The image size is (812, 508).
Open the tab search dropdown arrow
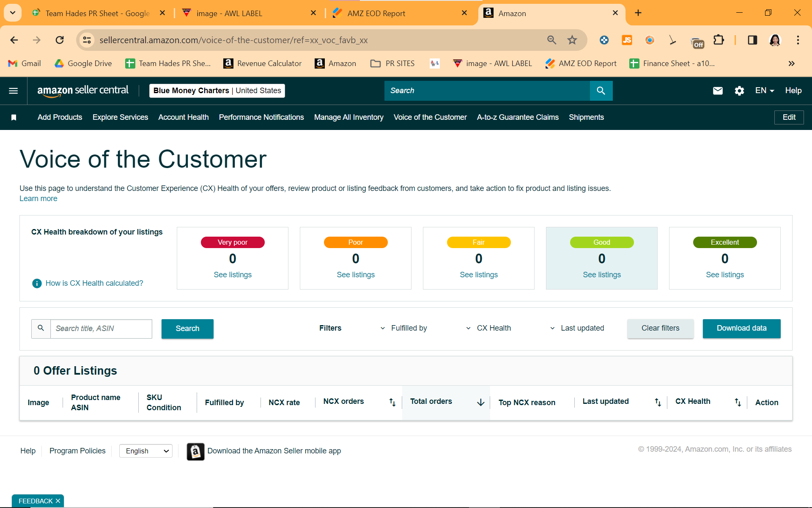pyautogui.click(x=13, y=13)
